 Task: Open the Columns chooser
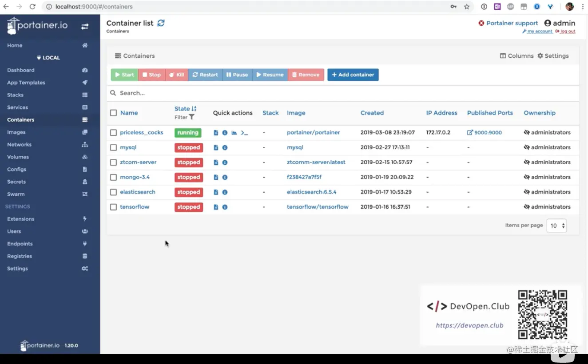pos(516,56)
